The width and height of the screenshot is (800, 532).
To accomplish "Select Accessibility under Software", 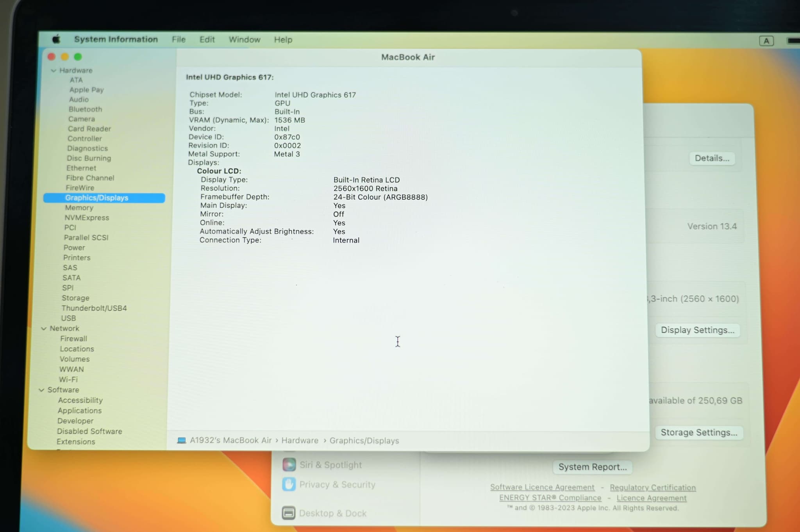I will (x=80, y=400).
